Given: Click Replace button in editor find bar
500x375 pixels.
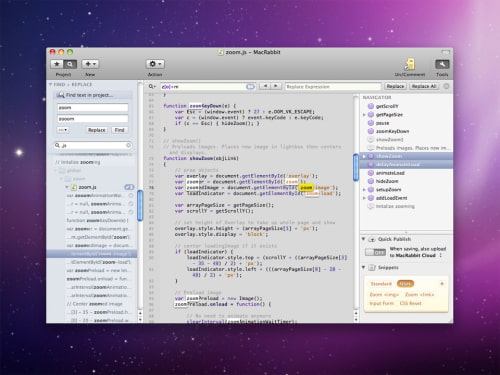Looking at the screenshot, I should [395, 86].
